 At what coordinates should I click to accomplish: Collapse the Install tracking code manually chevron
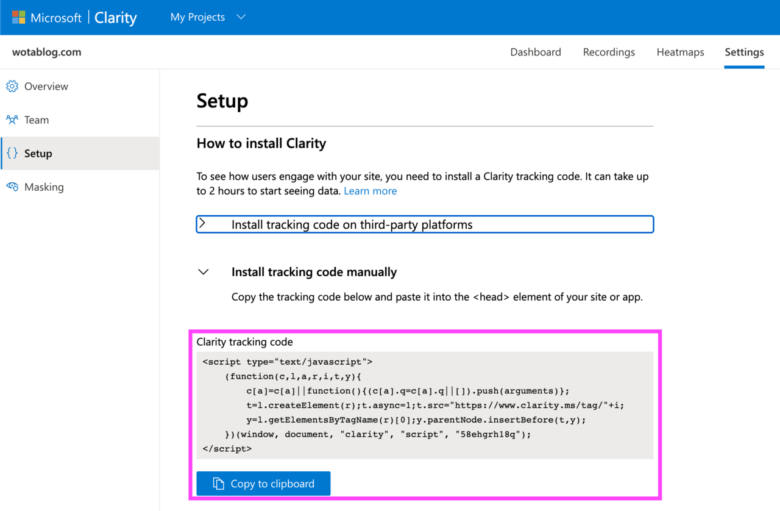pos(203,272)
